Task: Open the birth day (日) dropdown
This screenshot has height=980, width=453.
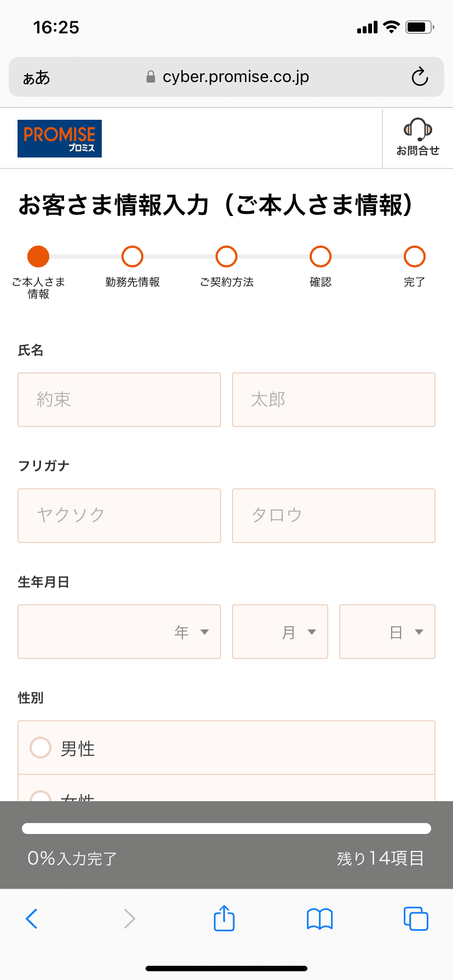Action: pyautogui.click(x=387, y=632)
